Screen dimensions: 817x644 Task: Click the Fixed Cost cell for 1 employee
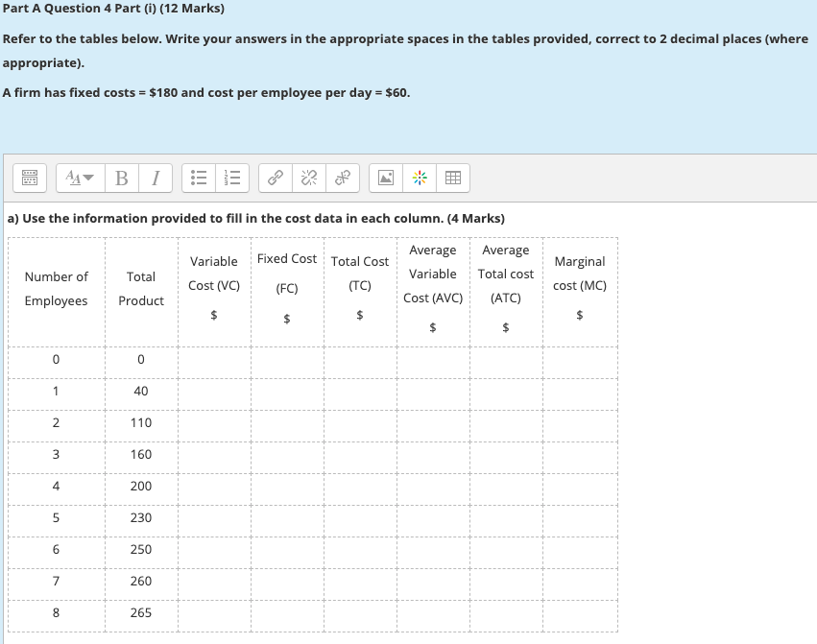[287, 394]
